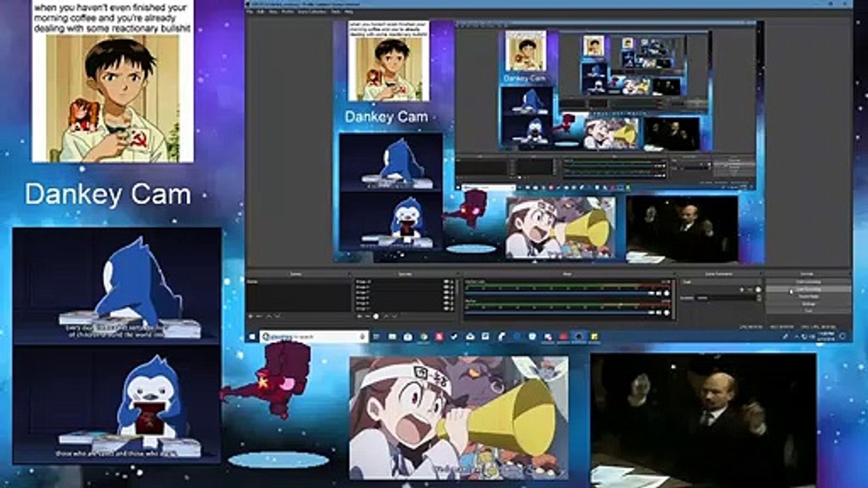Move the selected source up

(385, 317)
